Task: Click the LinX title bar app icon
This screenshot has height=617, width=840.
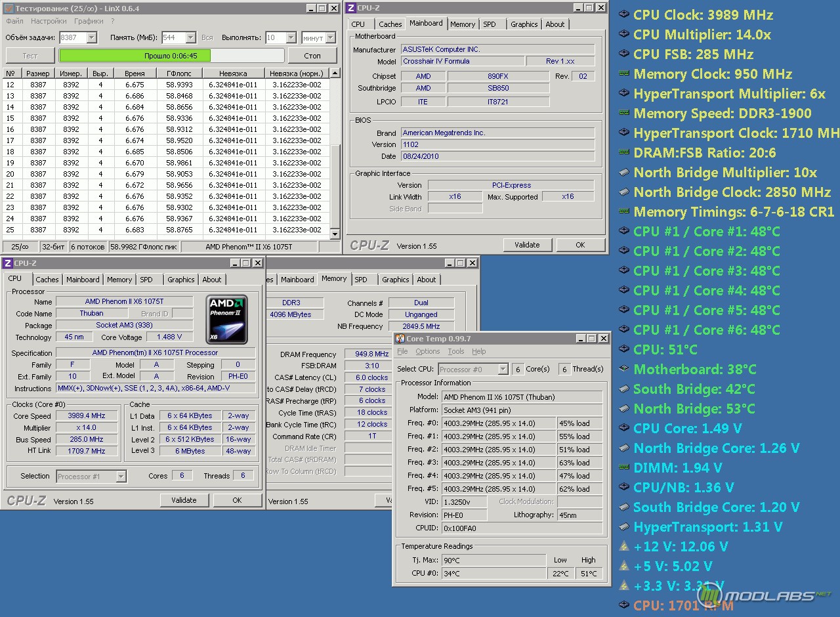Action: [7, 8]
